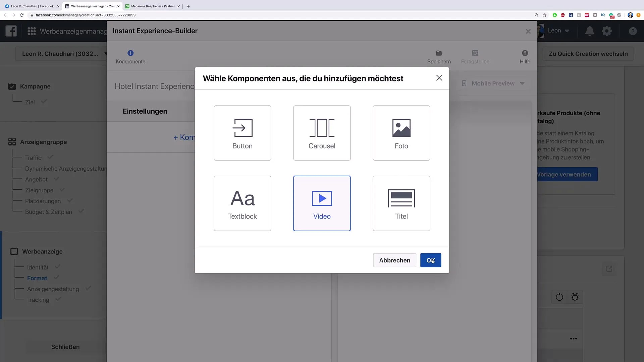Image resolution: width=644 pixels, height=362 pixels.
Task: Close the component selection dialog
Action: (439, 78)
